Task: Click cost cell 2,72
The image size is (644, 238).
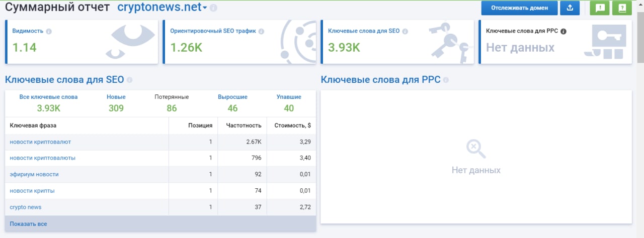Action: click(x=305, y=207)
